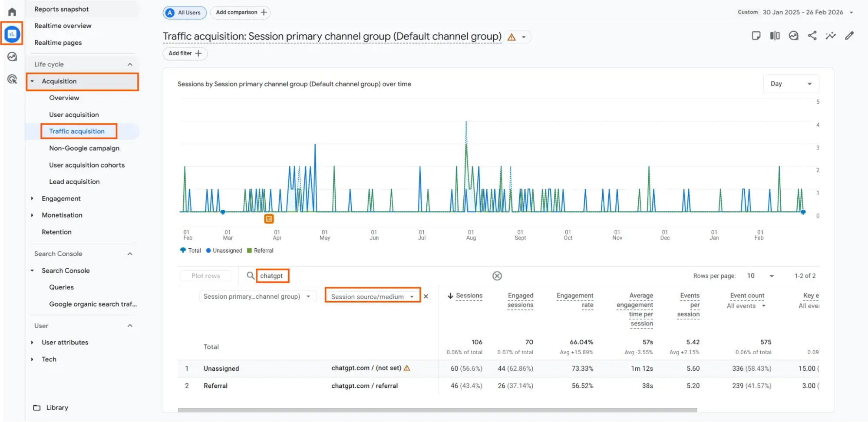Toggle the Unassigned series in the chart legend
The image size is (868, 422).
tap(224, 251)
